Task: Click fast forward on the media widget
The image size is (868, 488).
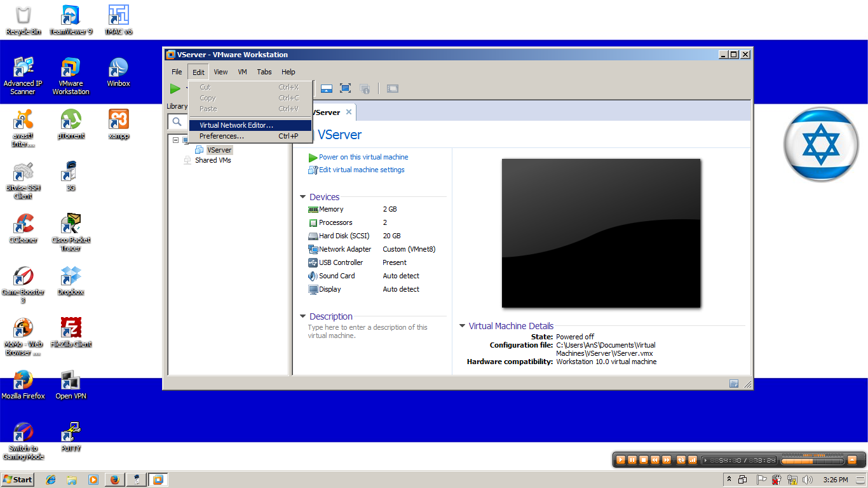Action: (x=667, y=460)
